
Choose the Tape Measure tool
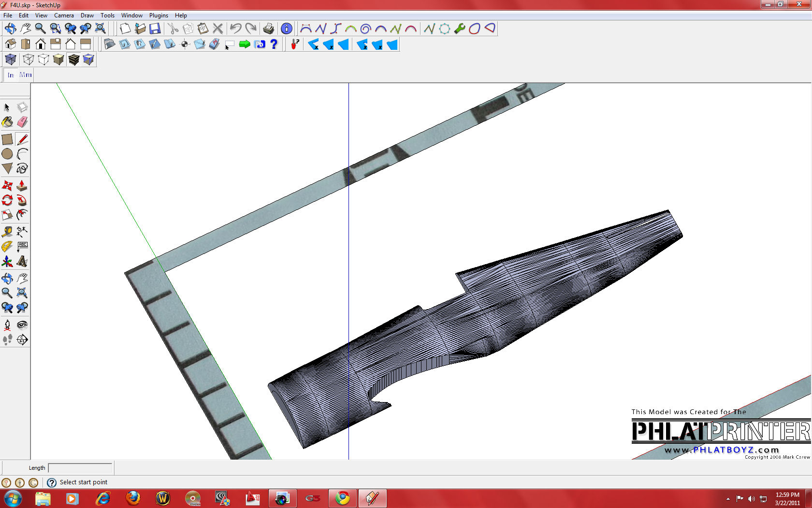7,232
